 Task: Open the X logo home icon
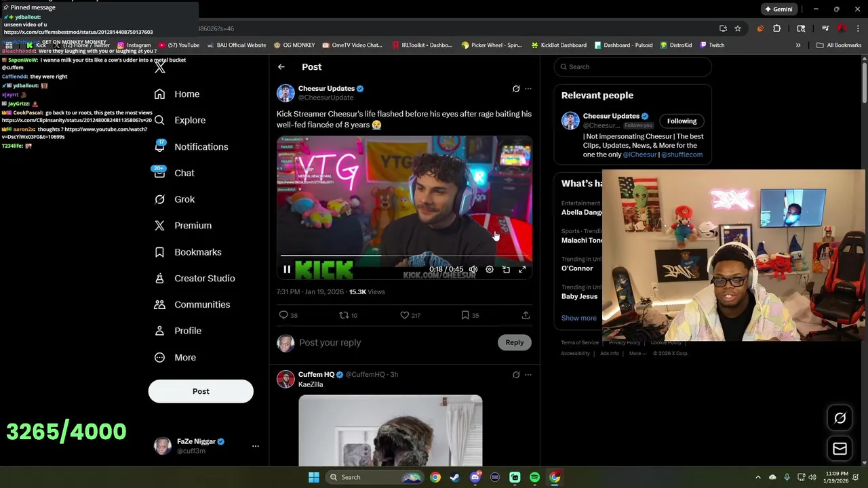pyautogui.click(x=160, y=67)
